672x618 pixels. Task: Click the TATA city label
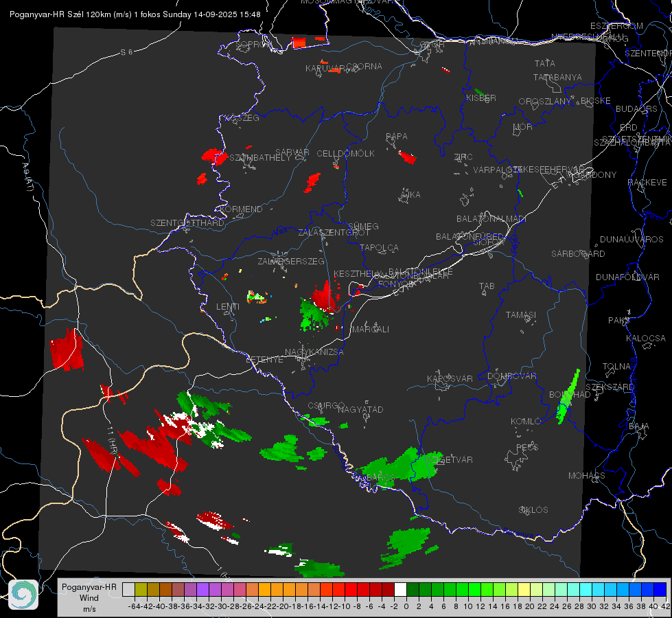545,63
